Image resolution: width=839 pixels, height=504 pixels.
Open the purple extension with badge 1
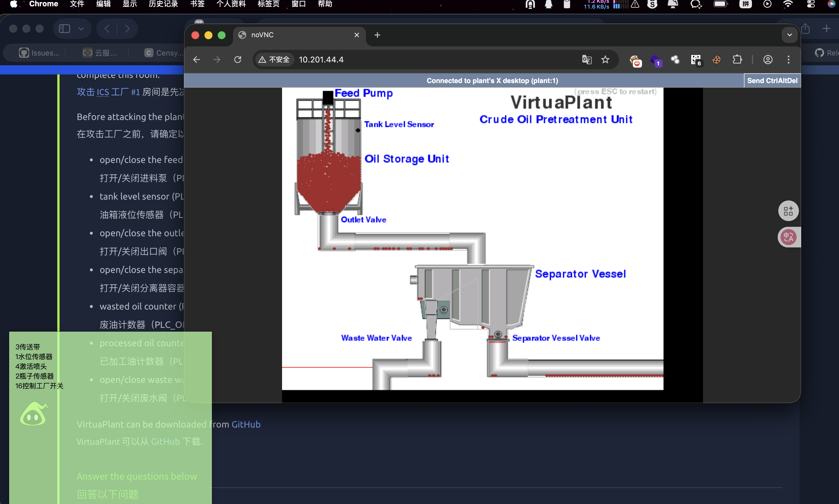(656, 60)
